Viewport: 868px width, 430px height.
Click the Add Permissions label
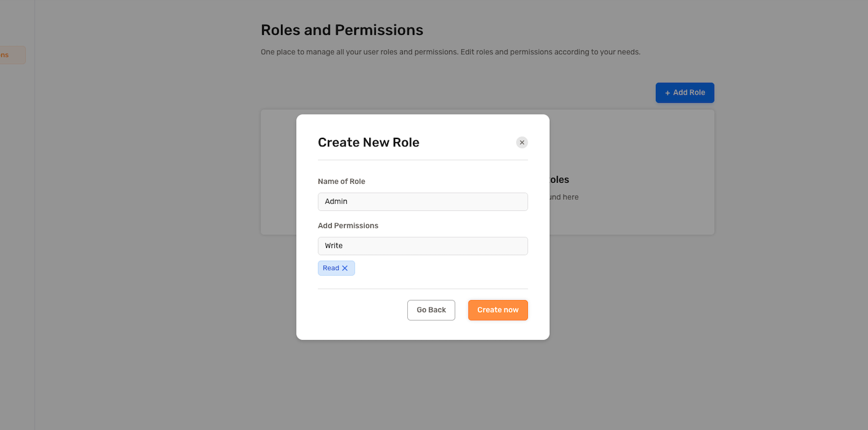348,226
